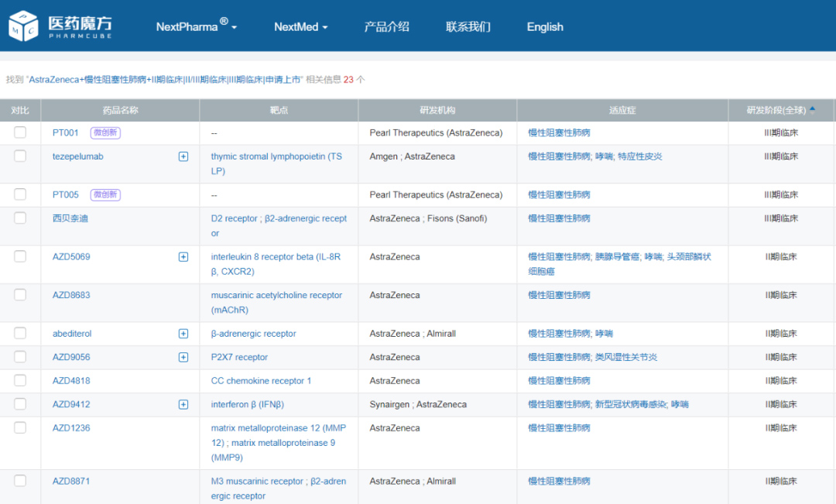The image size is (836, 504).
Task: Click the P2X7 receptor target link
Action: [x=239, y=358]
